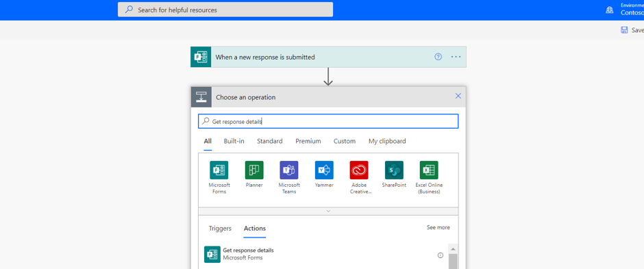Click the magnifier icon in the top search bar
This screenshot has width=644, height=269.
tap(129, 10)
